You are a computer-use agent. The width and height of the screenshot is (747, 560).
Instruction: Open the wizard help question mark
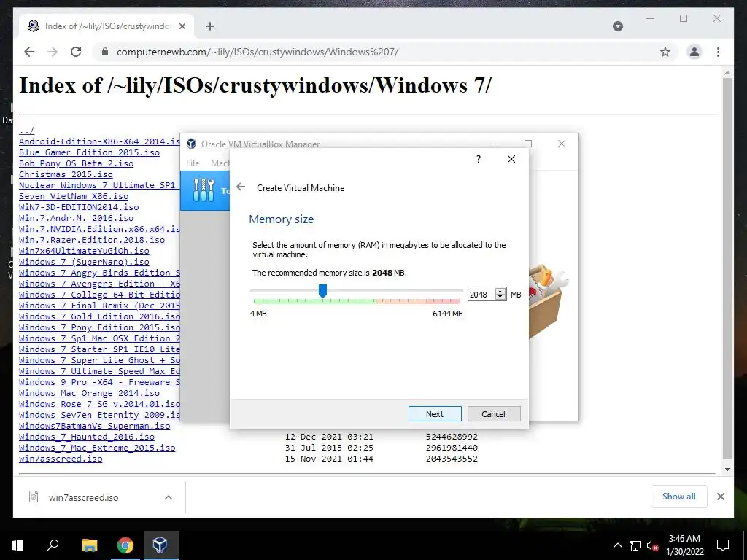coord(479,159)
